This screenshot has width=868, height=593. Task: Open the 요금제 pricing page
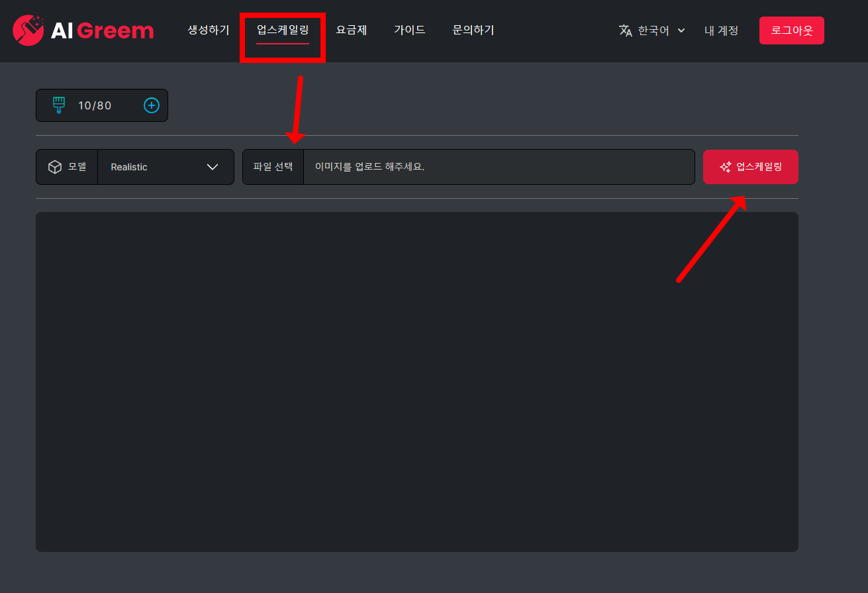(352, 30)
